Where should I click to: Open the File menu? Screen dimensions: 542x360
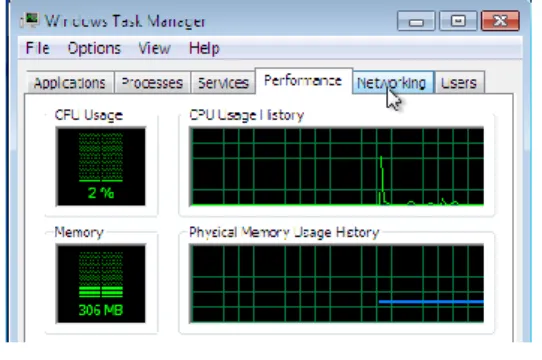pyautogui.click(x=38, y=48)
